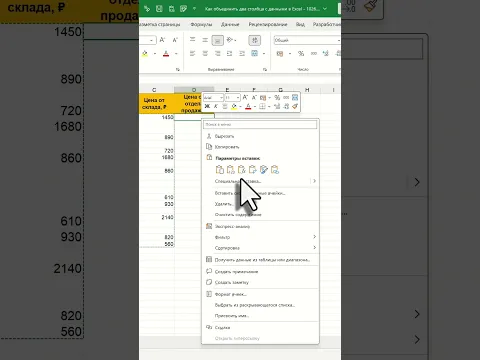The height and width of the screenshot is (360, 480).
Task: Open the Formulas (Формулы) ribbon tab
Action: (x=201, y=24)
